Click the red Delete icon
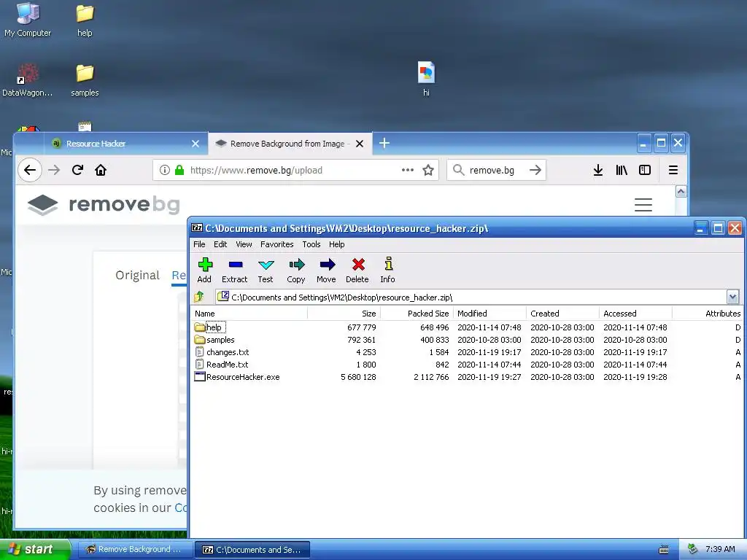 click(357, 270)
